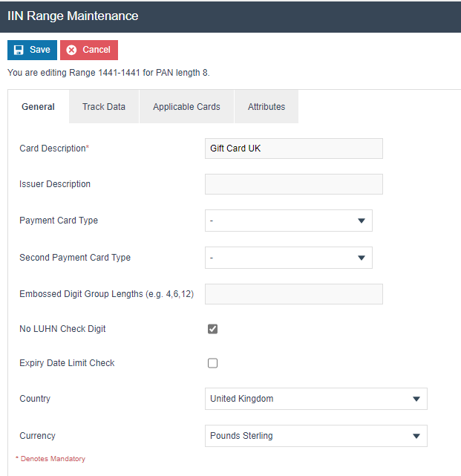The height and width of the screenshot is (476, 461).
Task: Uncheck the No LUHN Check Digit checkbox
Action: [213, 329]
